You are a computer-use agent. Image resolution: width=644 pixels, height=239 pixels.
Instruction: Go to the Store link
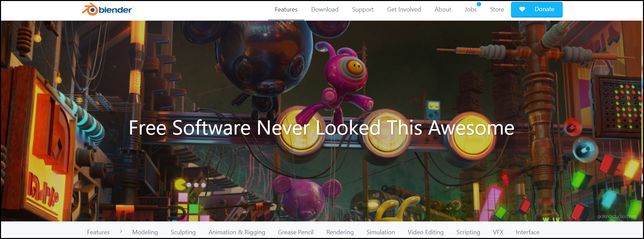pos(497,9)
